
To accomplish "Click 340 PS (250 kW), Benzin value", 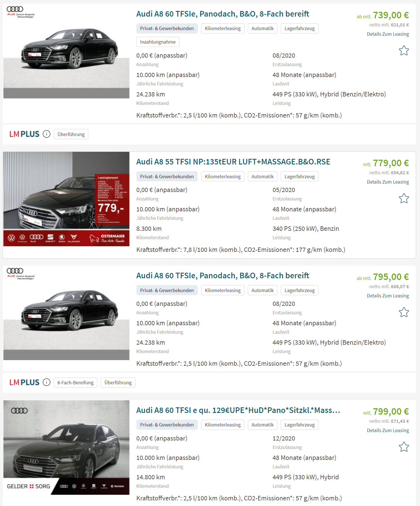I will [x=306, y=229].
